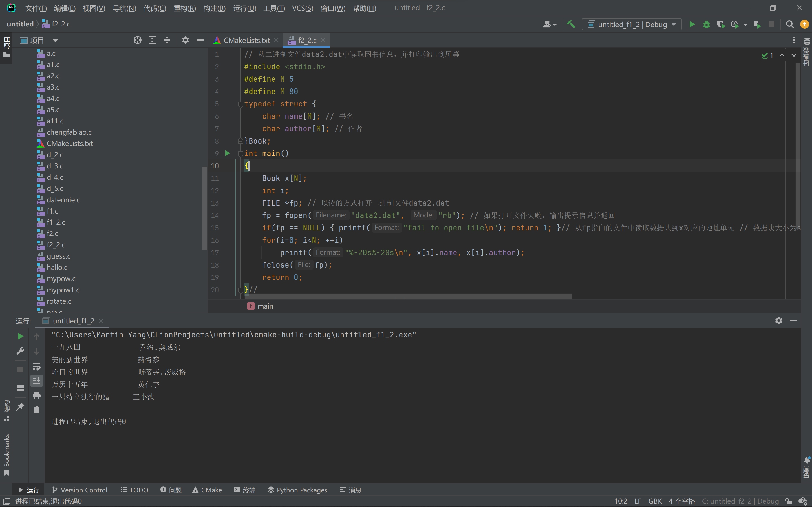Switch to CMakeLists.txt editor tab
The height and width of the screenshot is (507, 812).
pyautogui.click(x=246, y=40)
